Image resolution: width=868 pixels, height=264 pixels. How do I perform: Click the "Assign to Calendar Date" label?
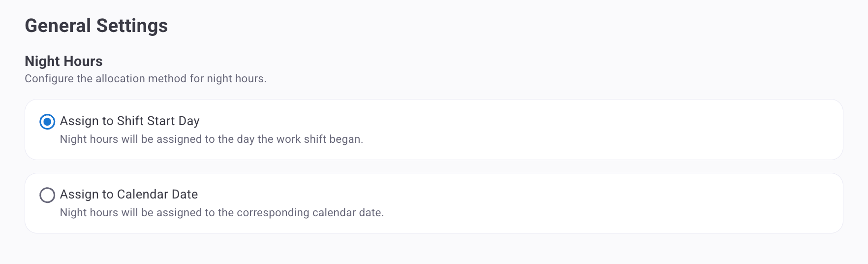(129, 195)
